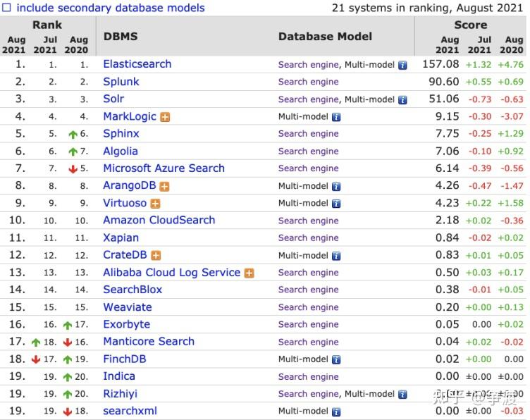Screen dimensions: 530x420
Task: Click info icon beside Elasticsearch Multi-model
Action: [402, 65]
